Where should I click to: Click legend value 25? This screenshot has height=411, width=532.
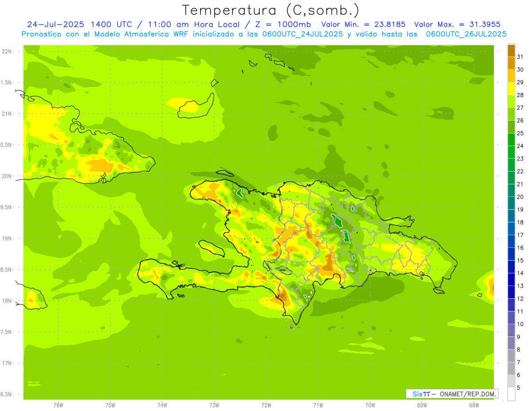(520, 133)
